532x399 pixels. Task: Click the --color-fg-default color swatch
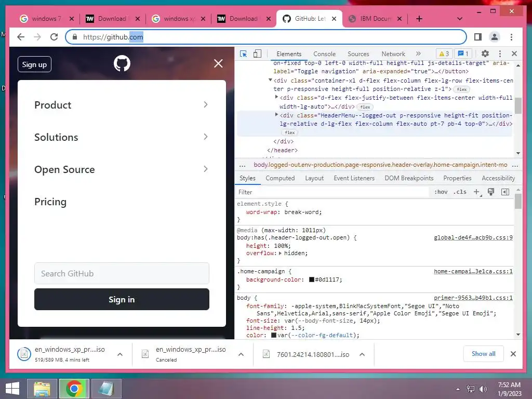point(274,335)
